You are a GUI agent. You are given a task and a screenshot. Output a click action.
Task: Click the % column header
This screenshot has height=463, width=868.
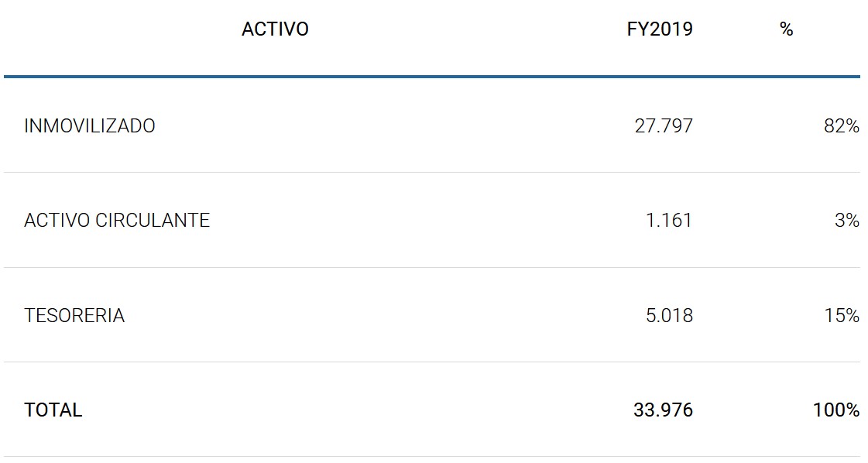tap(786, 29)
